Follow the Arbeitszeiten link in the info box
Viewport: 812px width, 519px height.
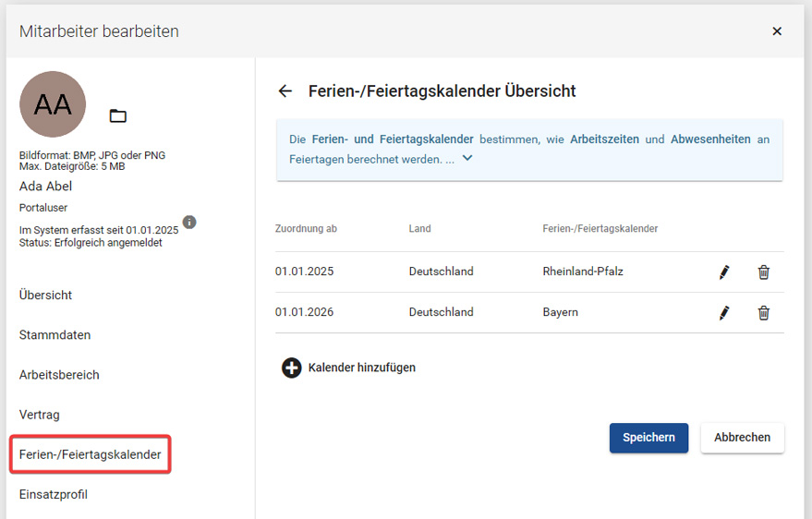[x=604, y=139]
